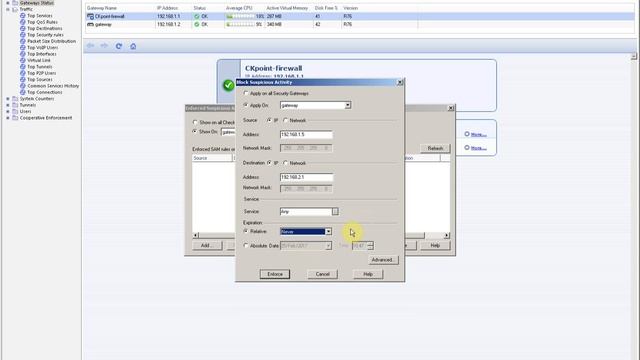Open Top P2P Users view
The height and width of the screenshot is (360, 640).
(42, 73)
